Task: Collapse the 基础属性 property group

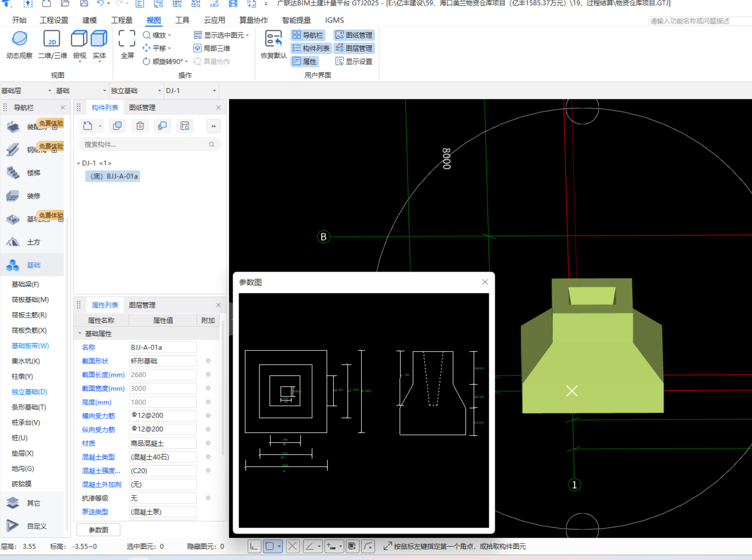Action: tap(80, 333)
